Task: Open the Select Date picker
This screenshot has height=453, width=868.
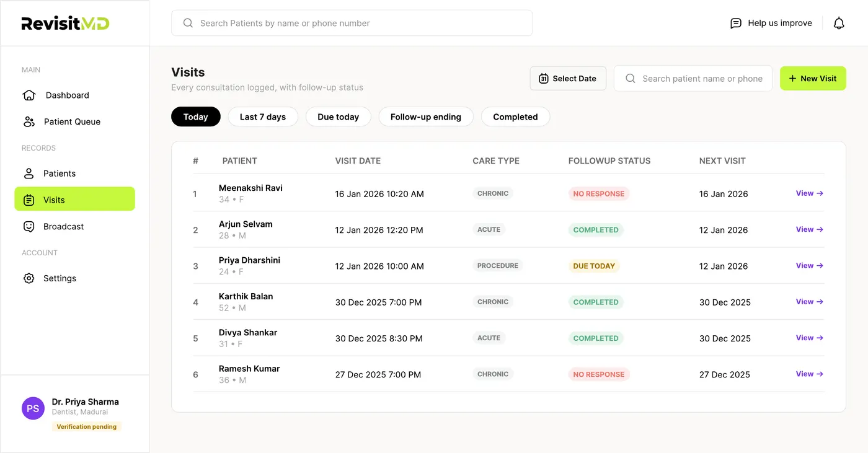Action: pos(568,79)
